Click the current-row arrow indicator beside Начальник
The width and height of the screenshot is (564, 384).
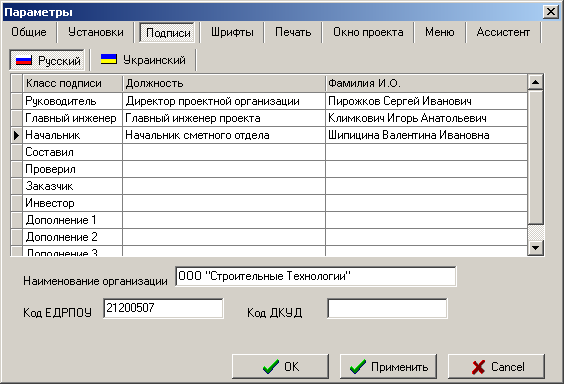click(x=17, y=135)
